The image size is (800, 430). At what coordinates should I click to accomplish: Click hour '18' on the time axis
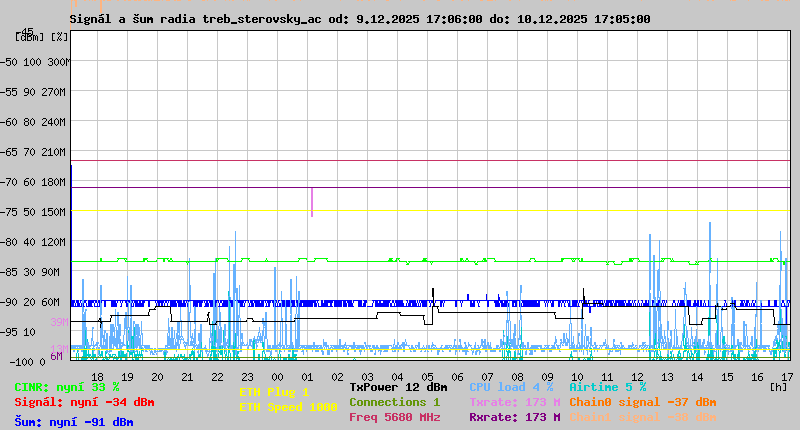pyautogui.click(x=97, y=377)
